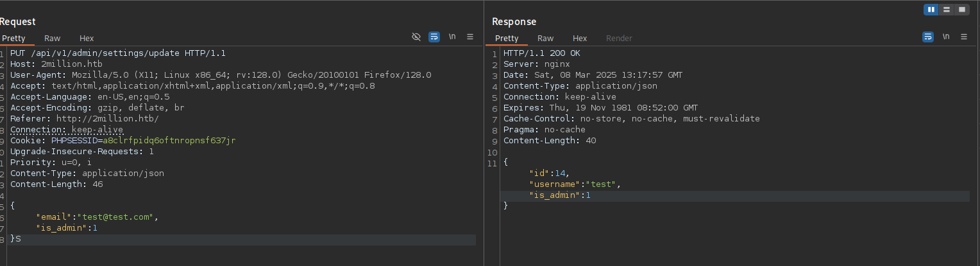Select side-by-side split layout icon
Image resolution: width=980 pixels, height=266 pixels.
(931, 10)
